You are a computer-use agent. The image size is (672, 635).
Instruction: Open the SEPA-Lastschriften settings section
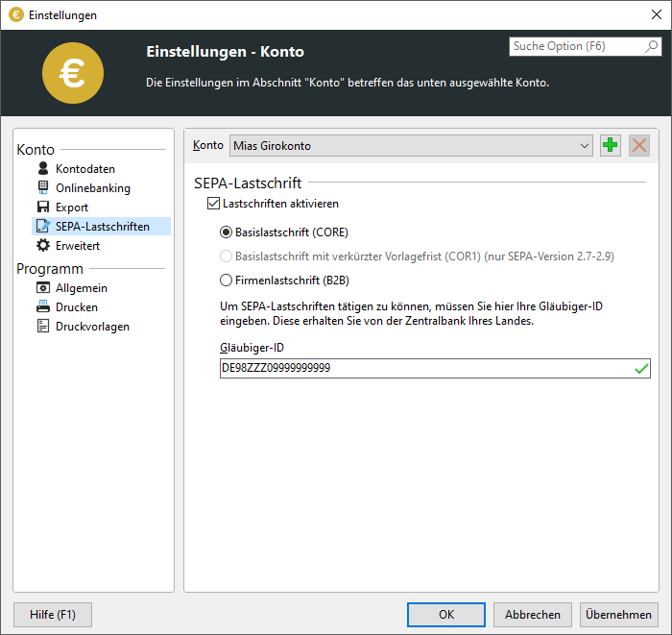(102, 227)
